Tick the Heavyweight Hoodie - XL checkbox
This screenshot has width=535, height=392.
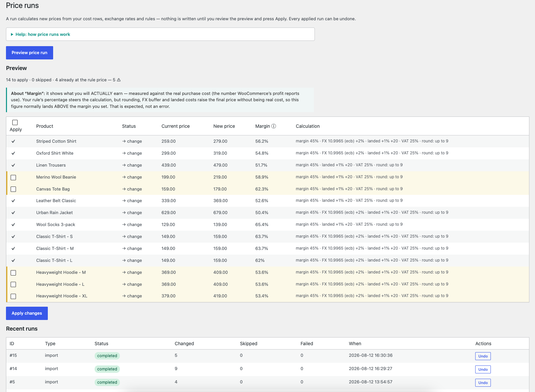[13, 296]
